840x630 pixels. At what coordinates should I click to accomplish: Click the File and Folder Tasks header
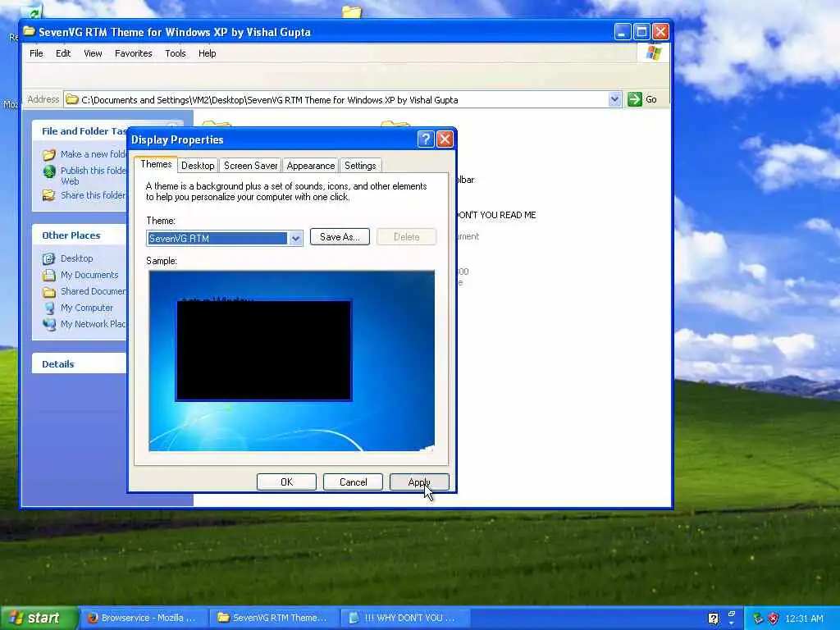coord(80,131)
